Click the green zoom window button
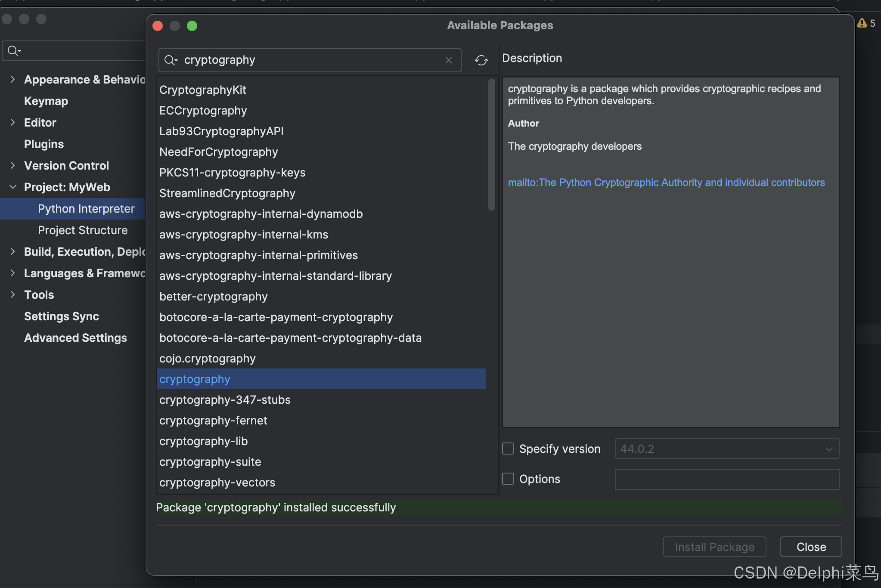Screen dimensions: 881x588 192,26
